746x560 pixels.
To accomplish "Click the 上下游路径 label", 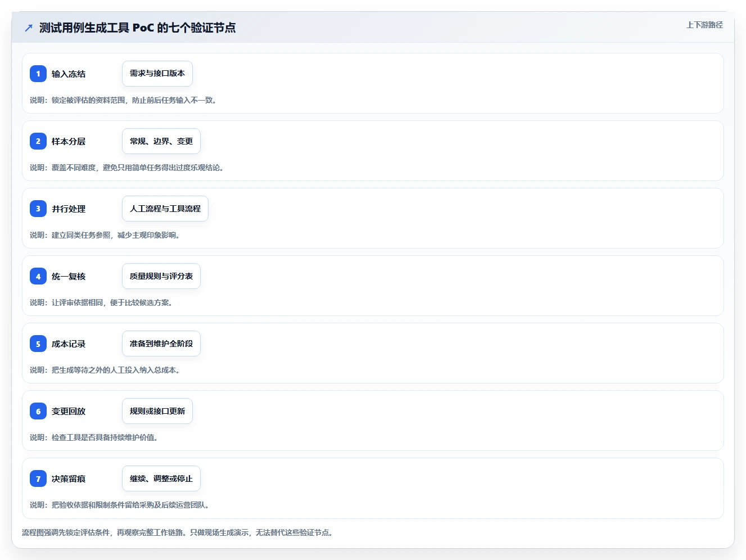I will click(704, 25).
